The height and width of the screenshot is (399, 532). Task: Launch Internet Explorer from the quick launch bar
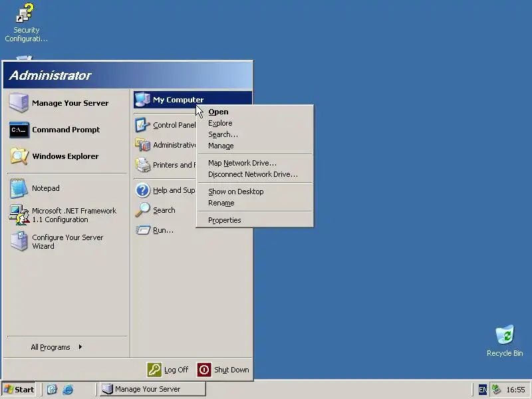[x=68, y=389]
